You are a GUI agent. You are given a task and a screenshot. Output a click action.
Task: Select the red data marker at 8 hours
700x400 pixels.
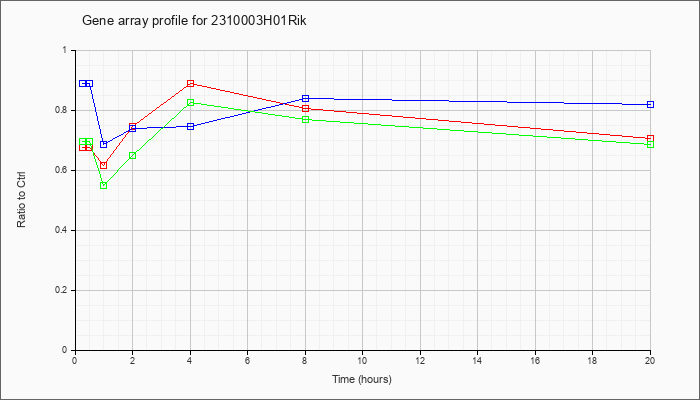305,108
